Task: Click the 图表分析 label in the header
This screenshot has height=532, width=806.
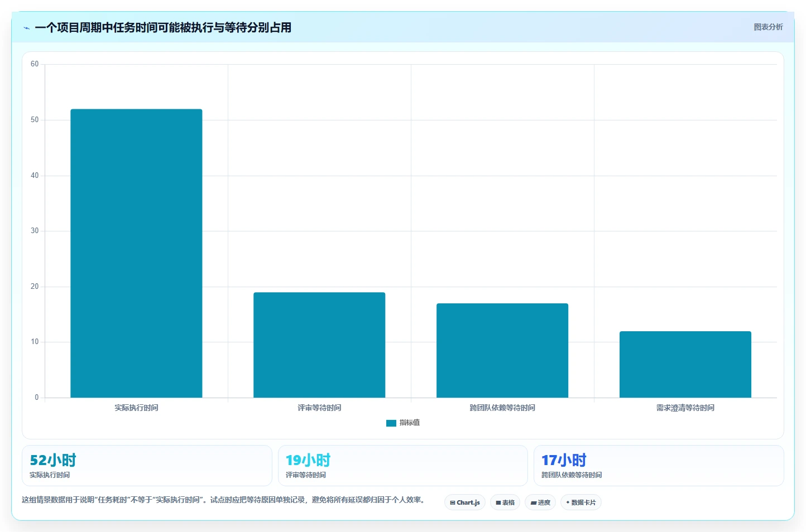Action: 768,27
